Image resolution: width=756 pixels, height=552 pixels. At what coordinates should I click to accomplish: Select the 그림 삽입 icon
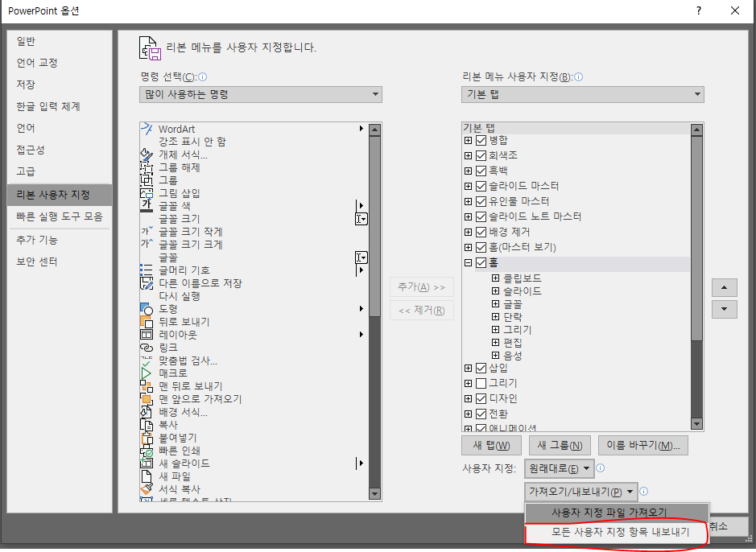[x=147, y=193]
